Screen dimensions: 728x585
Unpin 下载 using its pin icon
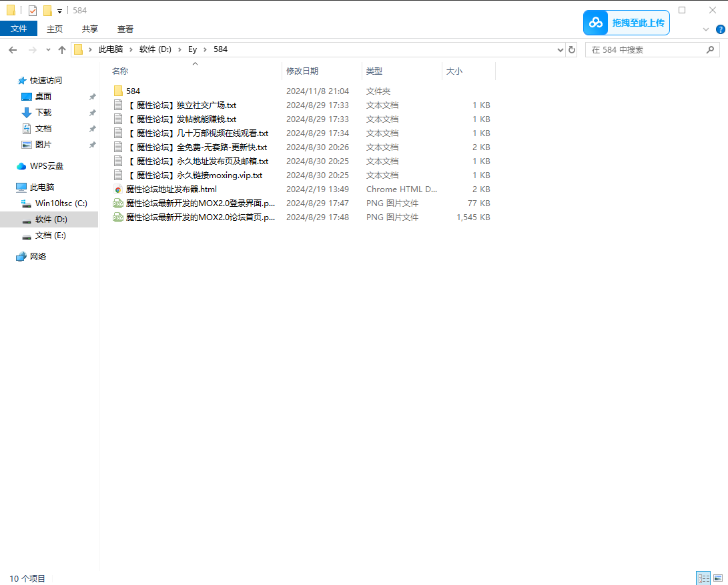(92, 113)
